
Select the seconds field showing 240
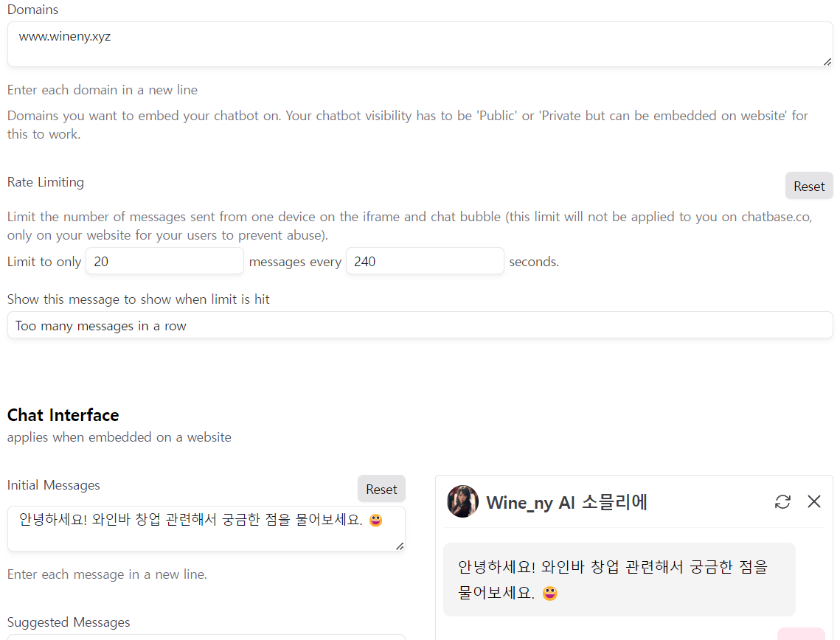pos(425,261)
